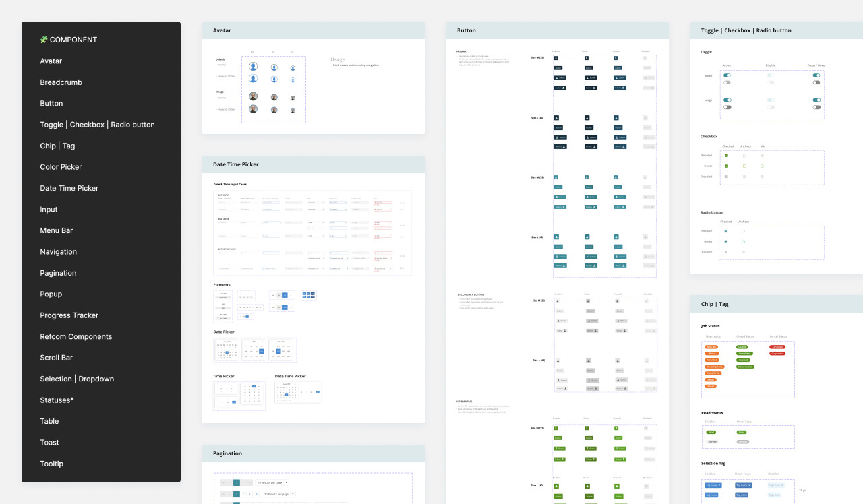Click the red Cancelled status chip
Screen dimensions: 863x504
tap(777, 346)
